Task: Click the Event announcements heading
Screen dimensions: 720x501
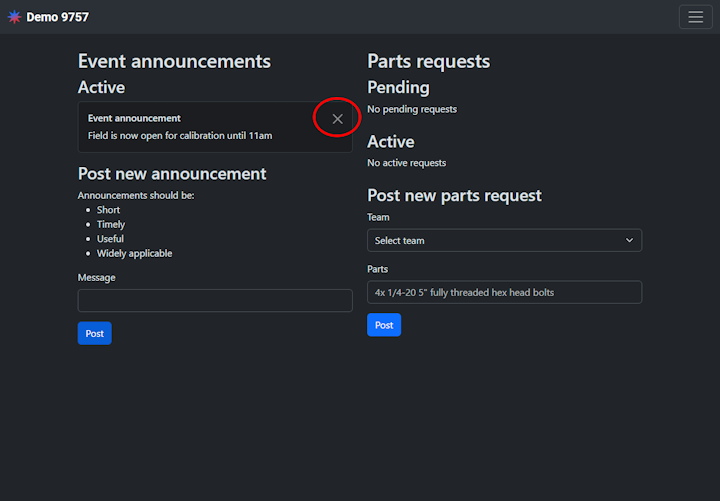Action: [174, 61]
